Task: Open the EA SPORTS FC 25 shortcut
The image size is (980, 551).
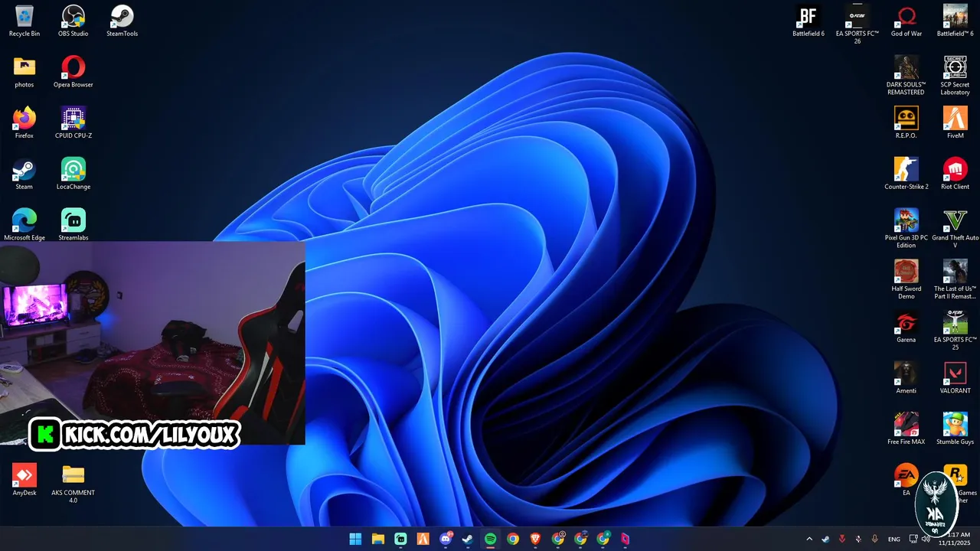Action: click(x=955, y=331)
